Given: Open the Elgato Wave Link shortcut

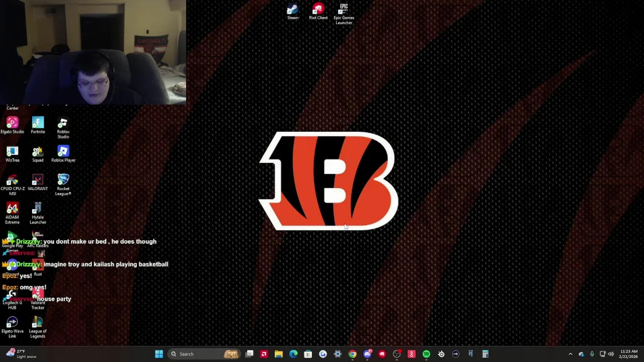Looking at the screenshot, I should pyautogui.click(x=12, y=328).
